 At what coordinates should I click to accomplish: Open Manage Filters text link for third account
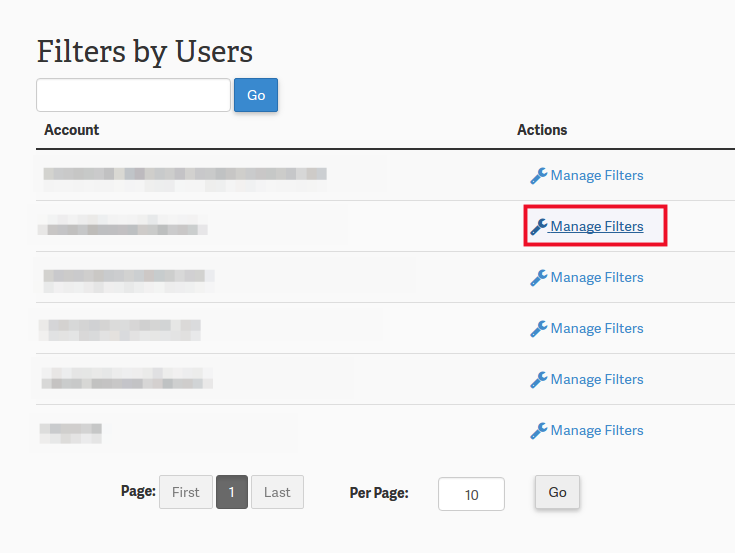click(597, 278)
